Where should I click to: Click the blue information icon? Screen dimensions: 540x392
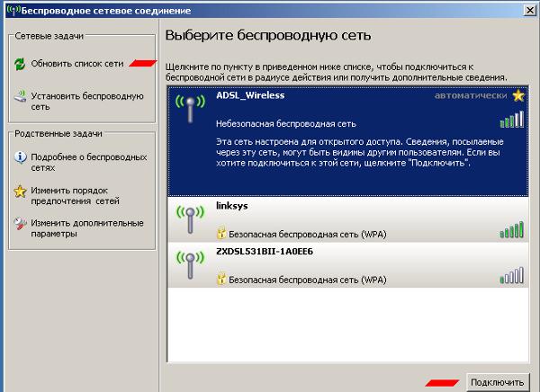pos(20,157)
